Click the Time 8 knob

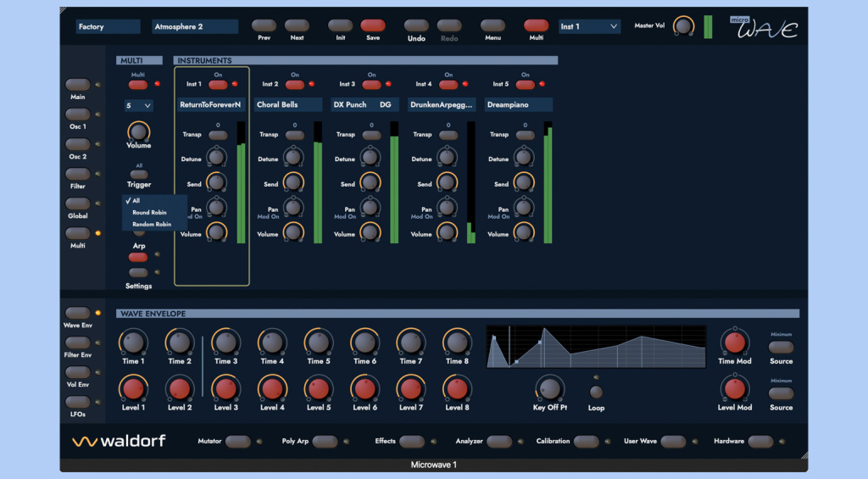[x=457, y=343]
